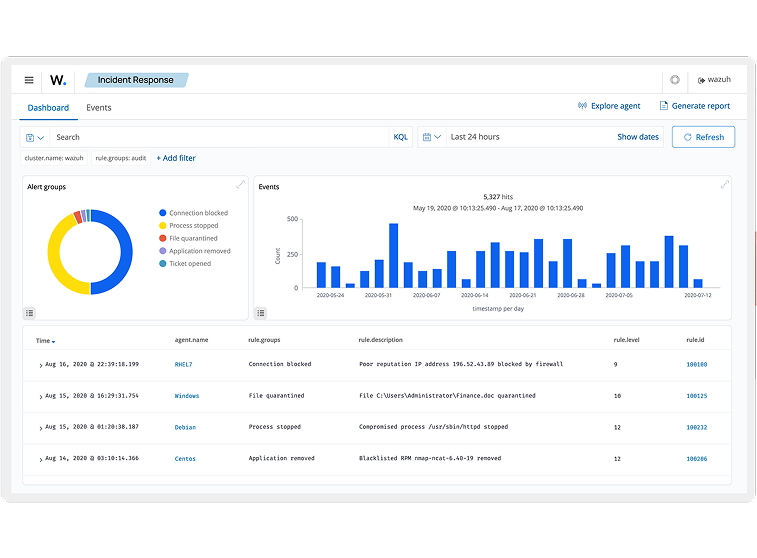Toggle File quarantined legend item

[193, 238]
